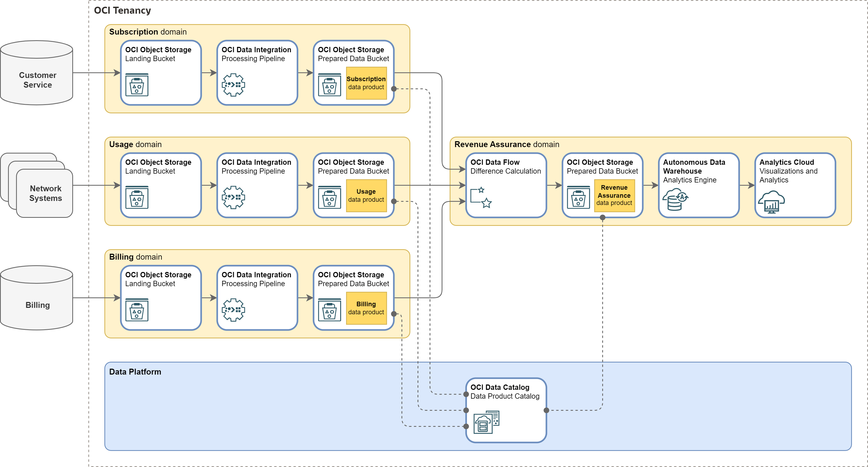Click the bucket icon in Billing Landing Bucket
868x467 pixels.
(137, 310)
